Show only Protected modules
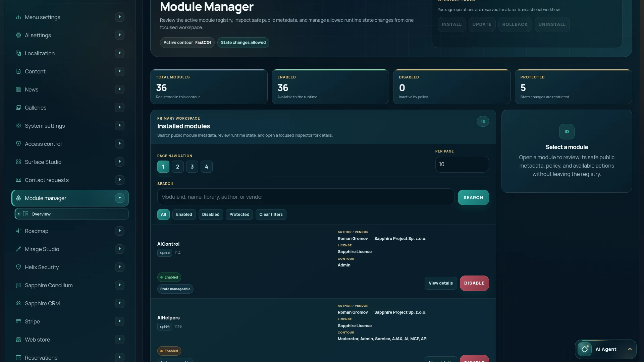 239,215
